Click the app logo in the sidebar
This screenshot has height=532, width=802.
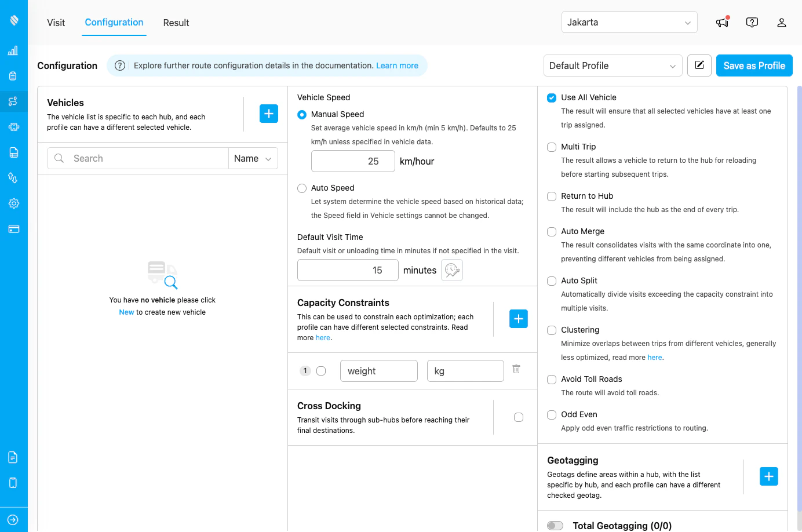coord(14,20)
